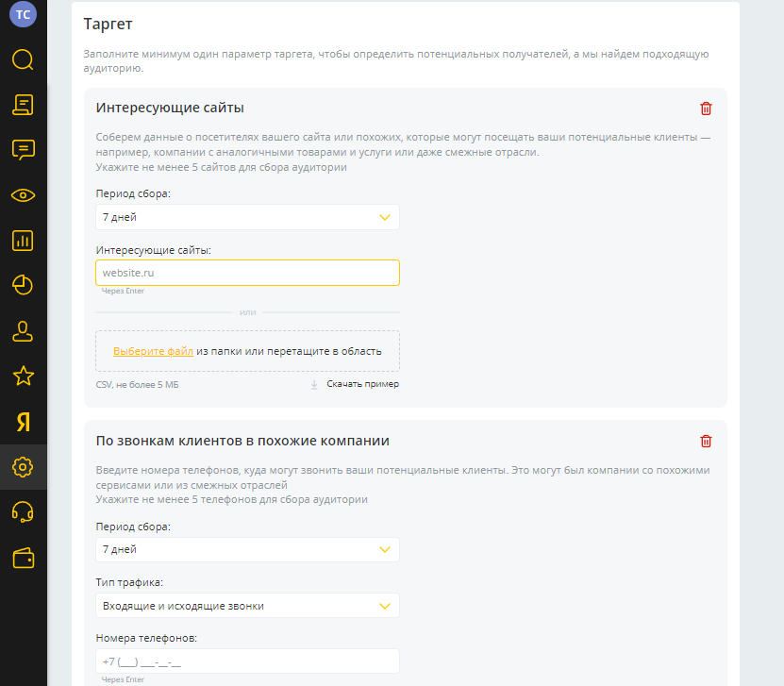Screen dimensions: 784x686
Task: Open the headset support icon in sidebar
Action: coord(23,512)
